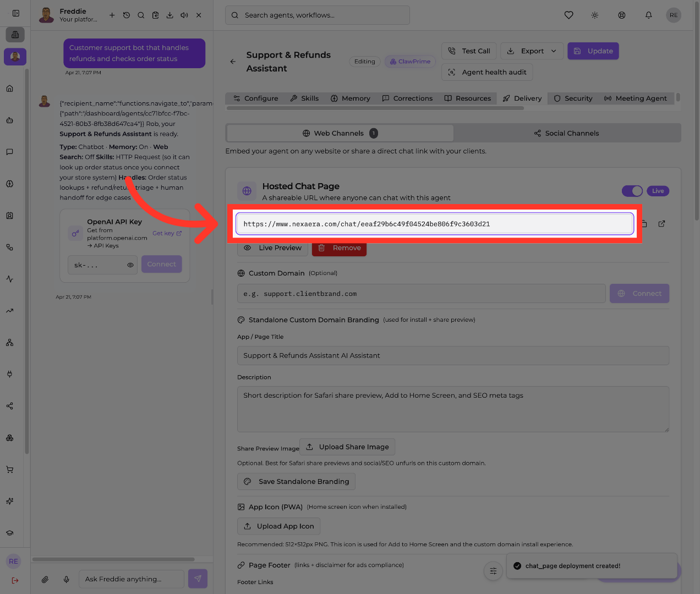This screenshot has height=594, width=700.
Task: Open the share nodes icon in sidebar
Action: click(10, 406)
